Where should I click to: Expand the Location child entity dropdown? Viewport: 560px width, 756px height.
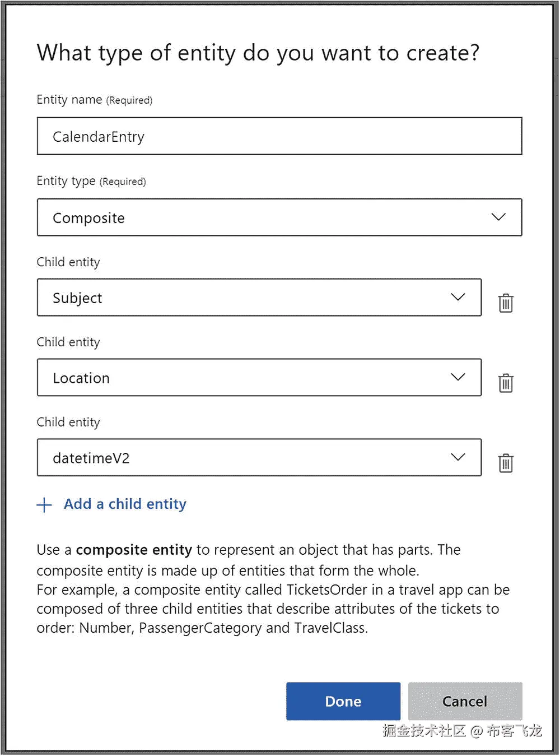pos(259,378)
